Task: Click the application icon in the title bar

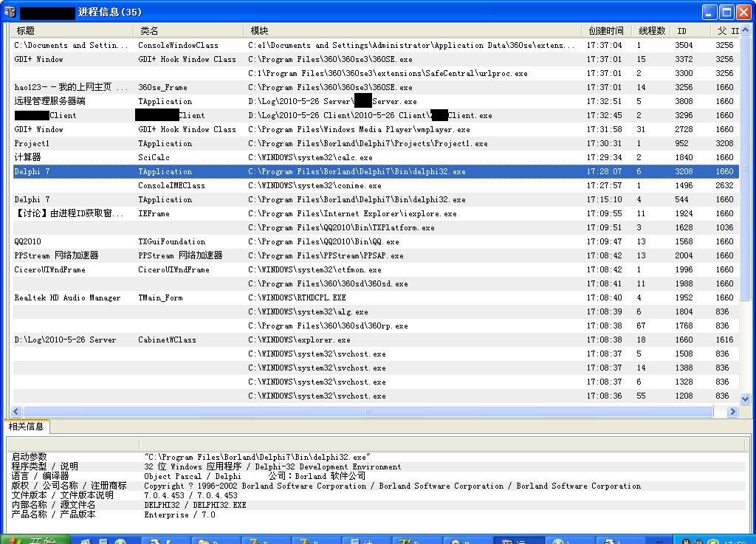Action: 10,12
